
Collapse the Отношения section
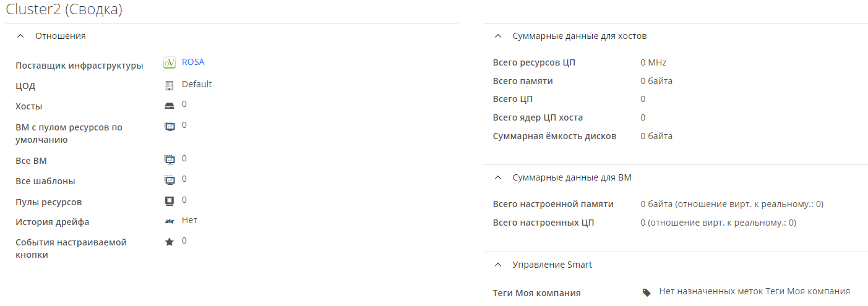[x=21, y=36]
